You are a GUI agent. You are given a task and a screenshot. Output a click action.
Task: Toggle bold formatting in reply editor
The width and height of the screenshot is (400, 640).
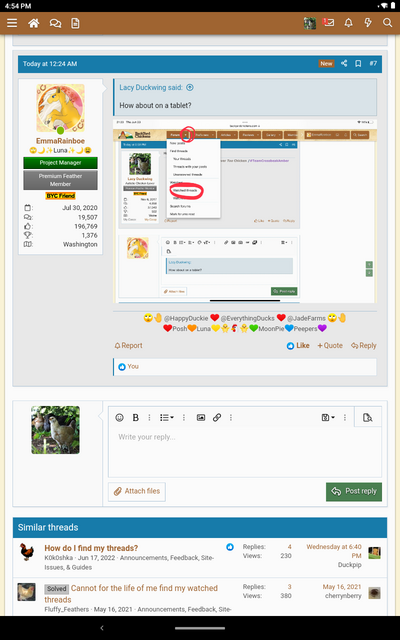136,418
